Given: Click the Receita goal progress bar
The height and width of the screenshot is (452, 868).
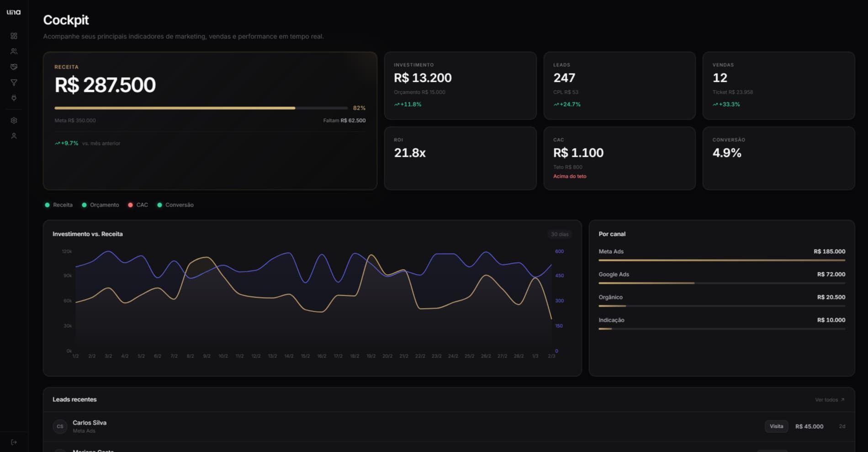Looking at the screenshot, I should 200,108.
